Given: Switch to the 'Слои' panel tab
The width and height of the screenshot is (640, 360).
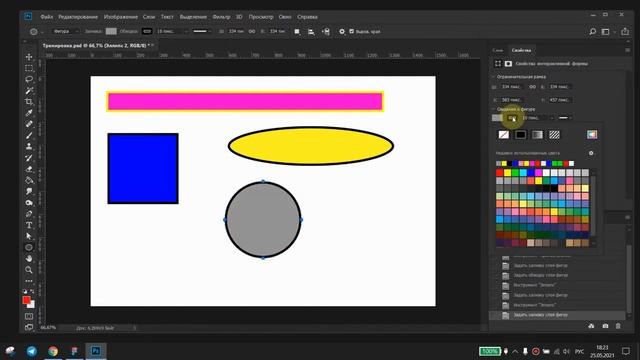Looking at the screenshot, I should pyautogui.click(x=498, y=50).
